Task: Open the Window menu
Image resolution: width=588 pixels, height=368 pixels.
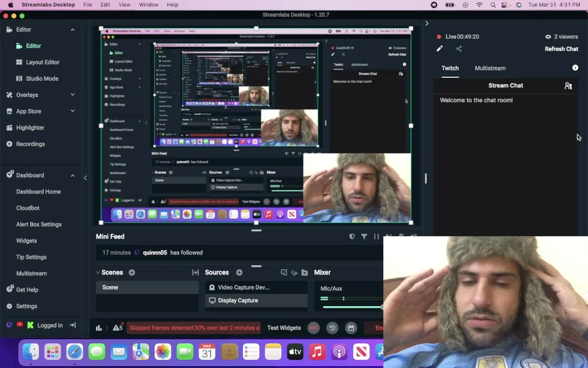Action: tap(149, 5)
